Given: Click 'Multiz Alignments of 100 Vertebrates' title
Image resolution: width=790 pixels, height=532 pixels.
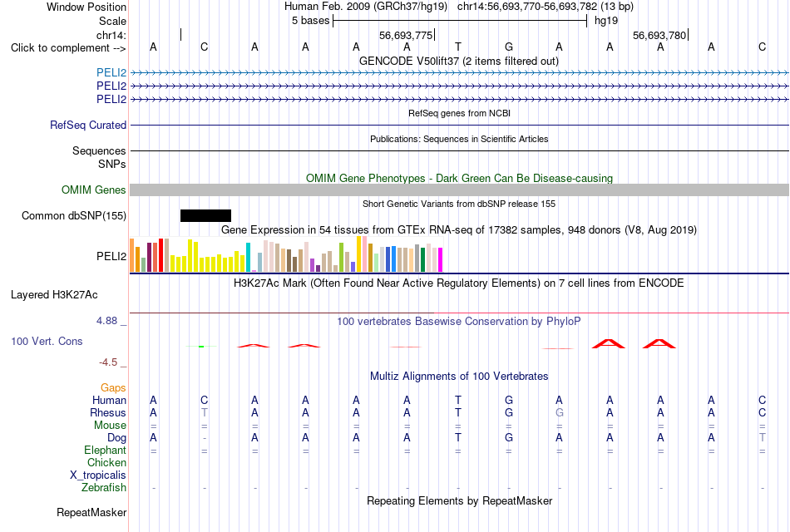Looking at the screenshot, I should point(459,376).
